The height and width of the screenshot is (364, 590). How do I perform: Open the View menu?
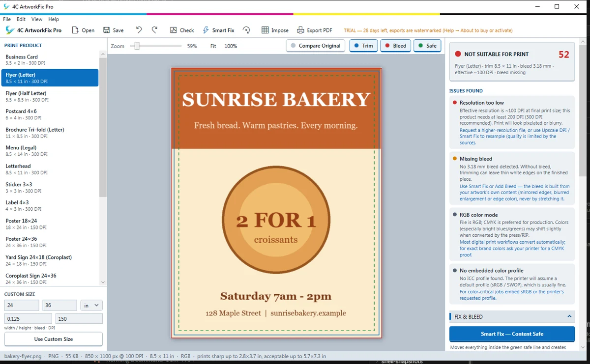37,19
